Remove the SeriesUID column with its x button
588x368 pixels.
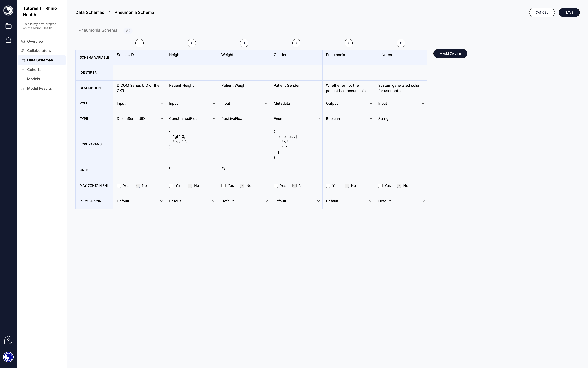tap(139, 43)
